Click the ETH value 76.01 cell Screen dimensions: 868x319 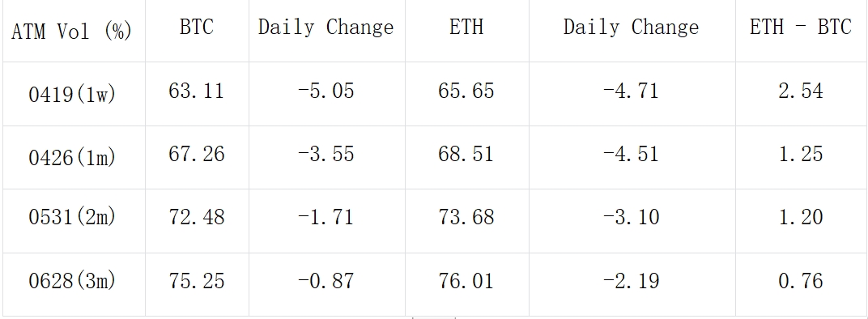pyautogui.click(x=466, y=285)
